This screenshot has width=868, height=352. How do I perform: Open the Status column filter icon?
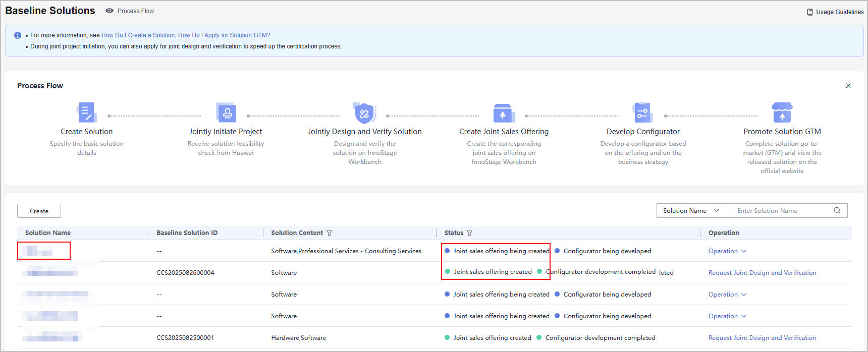point(470,233)
